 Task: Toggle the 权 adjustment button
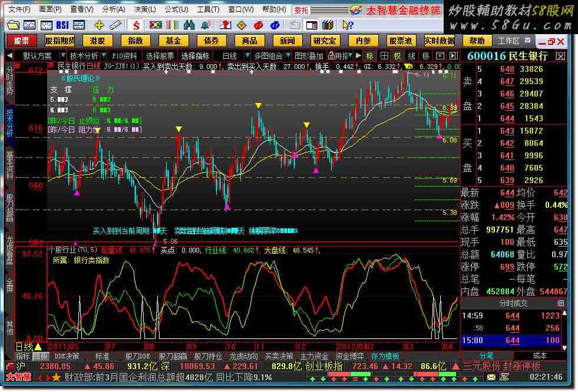tap(397, 56)
